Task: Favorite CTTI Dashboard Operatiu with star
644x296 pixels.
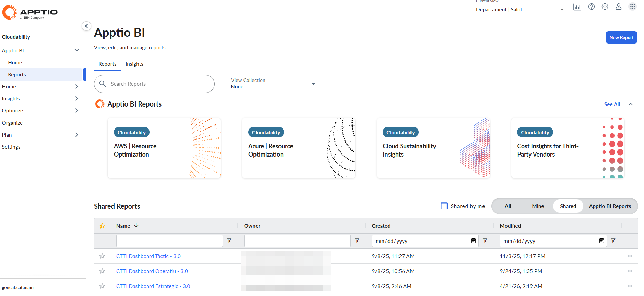Action: coord(102,271)
